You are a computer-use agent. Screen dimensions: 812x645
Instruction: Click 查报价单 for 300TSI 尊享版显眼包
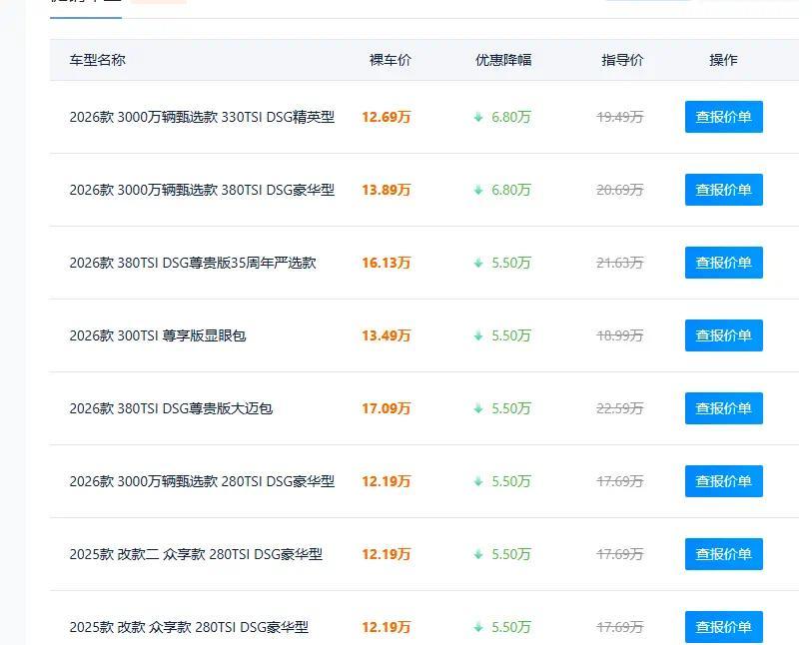click(723, 335)
